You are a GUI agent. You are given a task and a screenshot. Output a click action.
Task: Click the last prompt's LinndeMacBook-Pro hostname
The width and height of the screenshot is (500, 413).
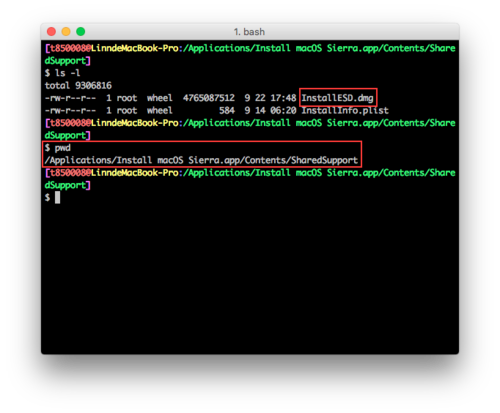[x=135, y=173]
